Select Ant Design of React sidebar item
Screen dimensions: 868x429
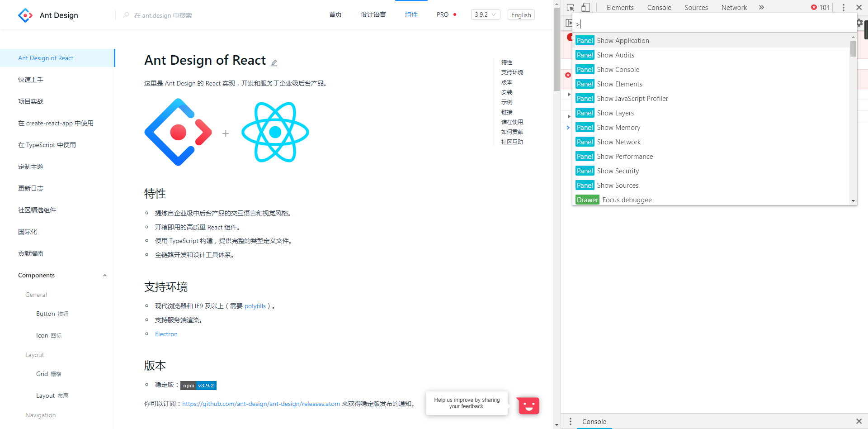57,58
